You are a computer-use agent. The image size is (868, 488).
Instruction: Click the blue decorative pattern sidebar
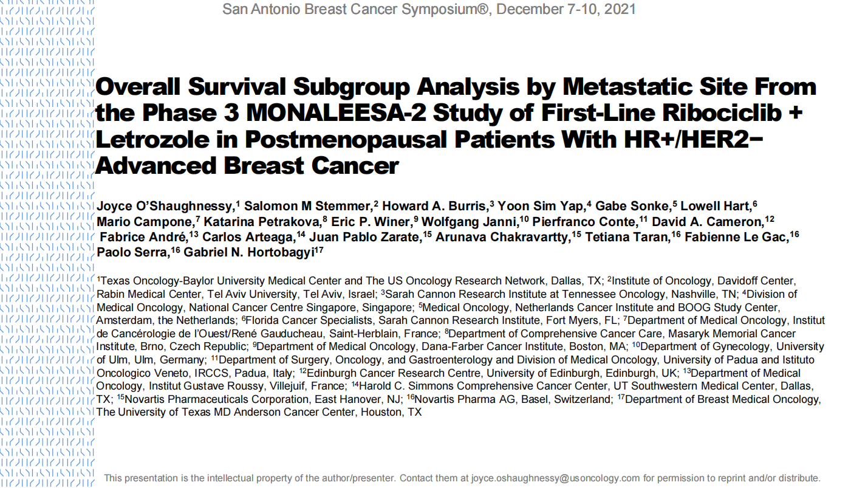47,244
